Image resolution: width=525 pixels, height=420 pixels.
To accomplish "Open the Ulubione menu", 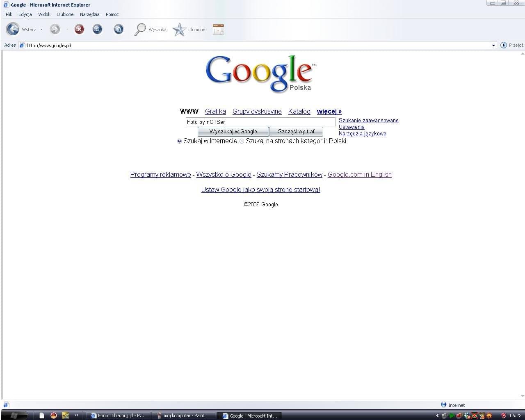I will [x=65, y=14].
